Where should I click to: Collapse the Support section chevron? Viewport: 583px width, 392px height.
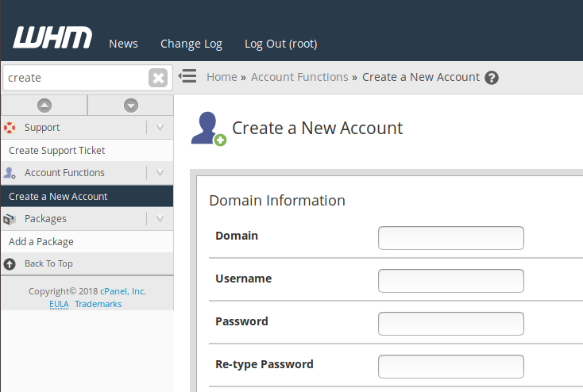tap(160, 127)
